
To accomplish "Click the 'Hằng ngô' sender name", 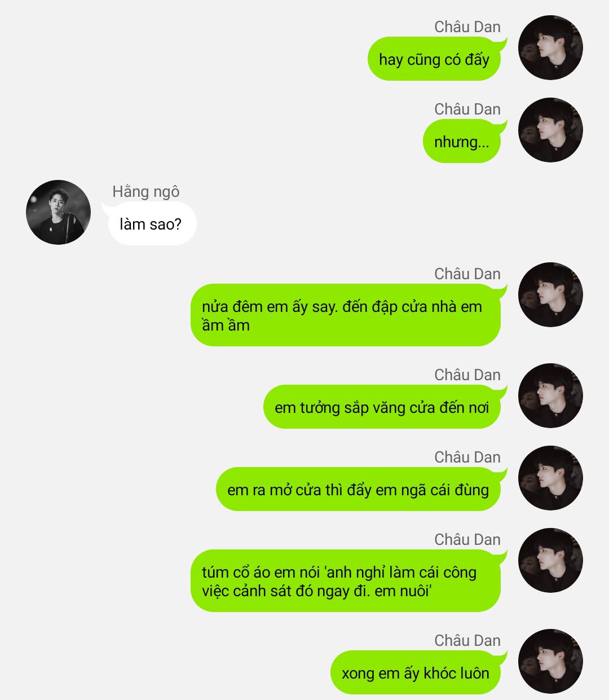I will [146, 192].
